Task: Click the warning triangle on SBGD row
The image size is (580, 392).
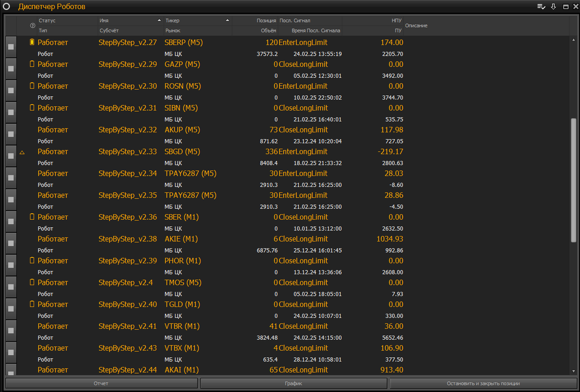Action: 22,152
